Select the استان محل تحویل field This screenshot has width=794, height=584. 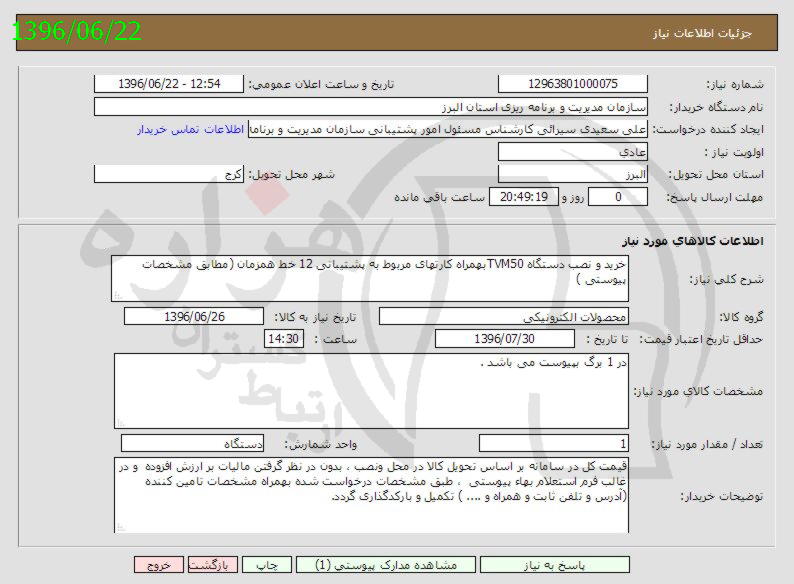[x=572, y=174]
